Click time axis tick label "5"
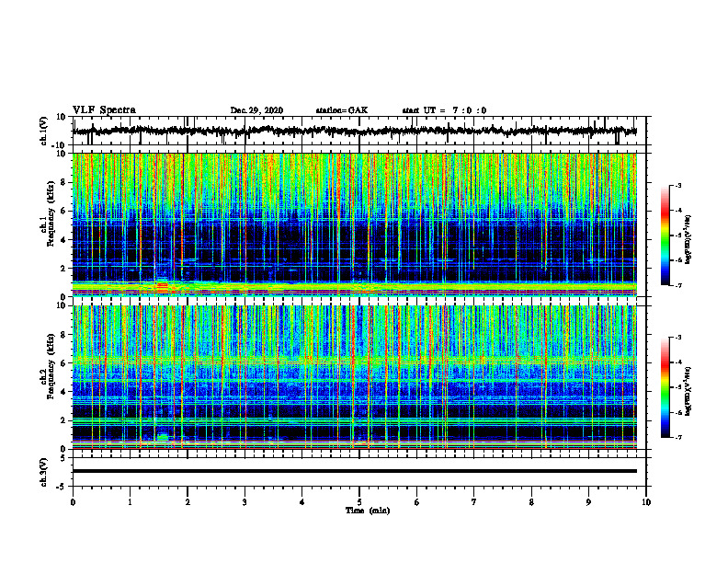 tap(359, 502)
